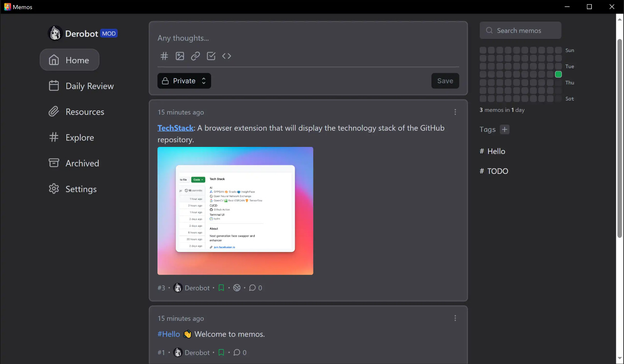
Task: Click the Memos app icon in the title bar
Action: click(7, 7)
